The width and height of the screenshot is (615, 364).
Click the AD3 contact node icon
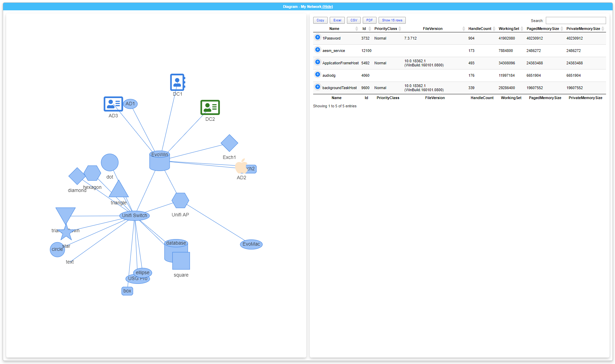[x=113, y=104]
